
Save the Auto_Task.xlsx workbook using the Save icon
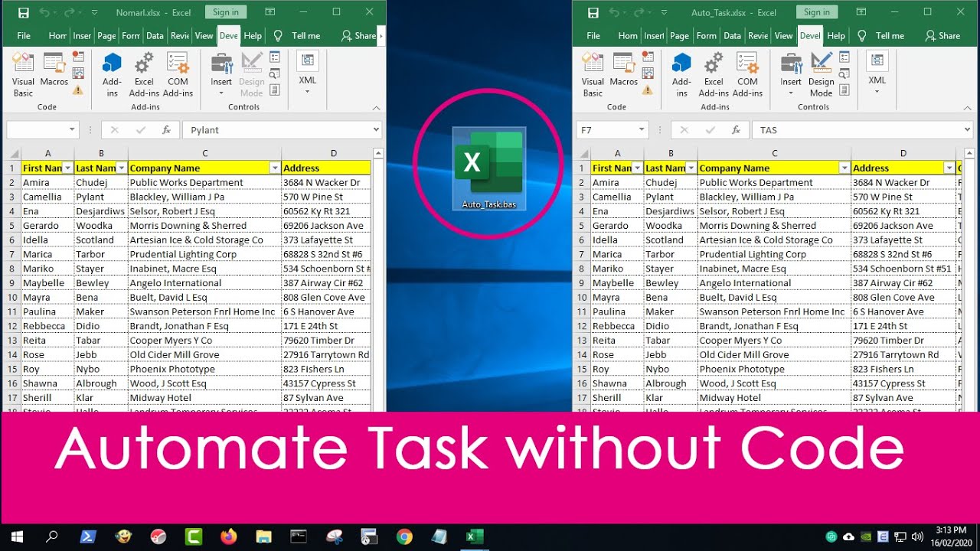(593, 12)
